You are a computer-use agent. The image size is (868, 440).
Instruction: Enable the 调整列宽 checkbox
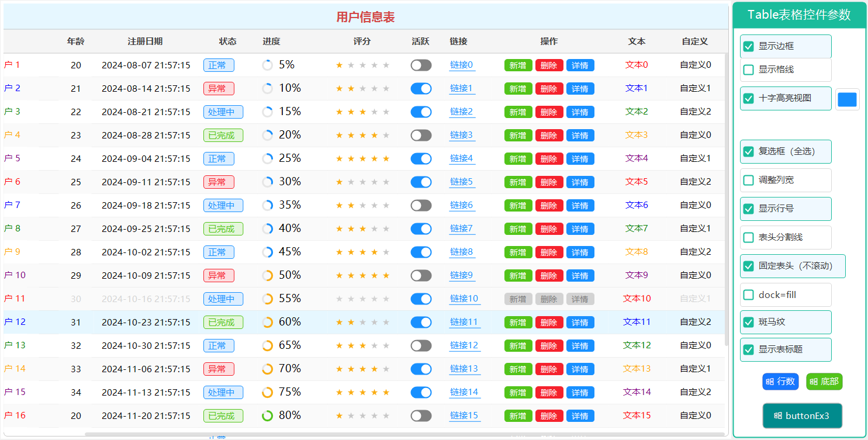[x=748, y=180]
